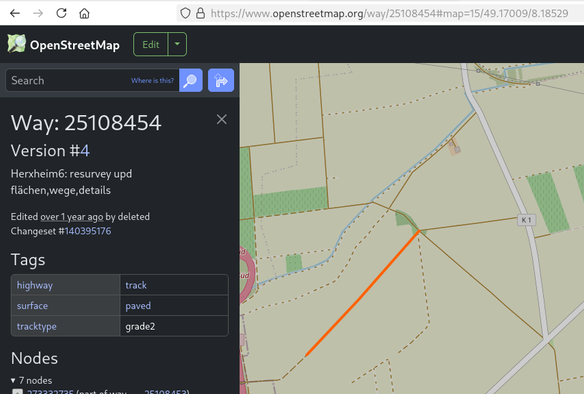Click the Edit button
Image resolution: width=584 pixels, height=394 pixels.
[150, 44]
